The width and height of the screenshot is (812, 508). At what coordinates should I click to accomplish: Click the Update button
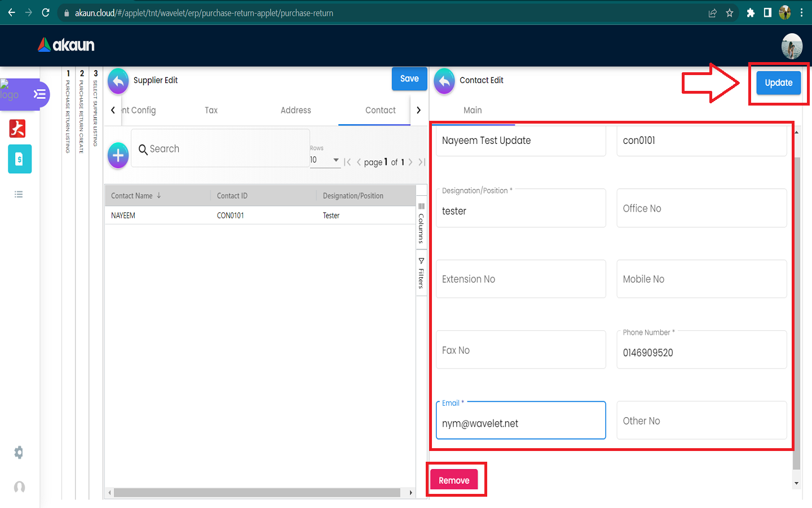(778, 83)
